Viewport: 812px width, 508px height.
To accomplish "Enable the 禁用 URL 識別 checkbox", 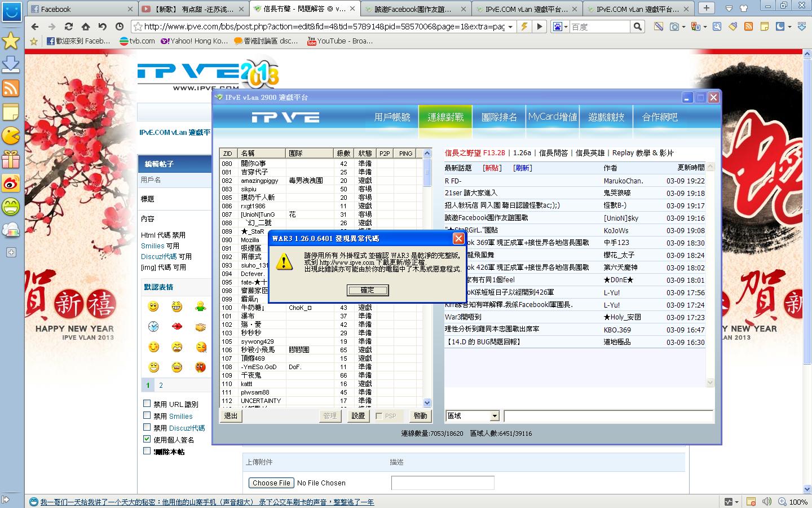I will (147, 404).
